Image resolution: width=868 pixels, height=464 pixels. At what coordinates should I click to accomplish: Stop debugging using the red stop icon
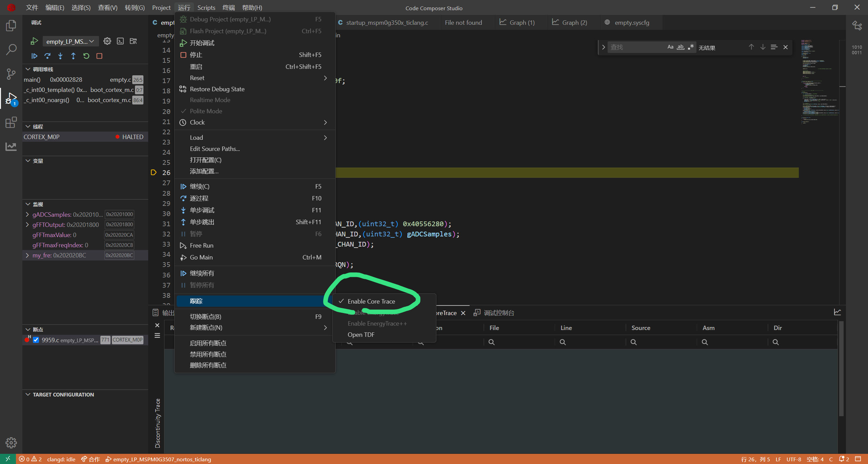tap(99, 56)
